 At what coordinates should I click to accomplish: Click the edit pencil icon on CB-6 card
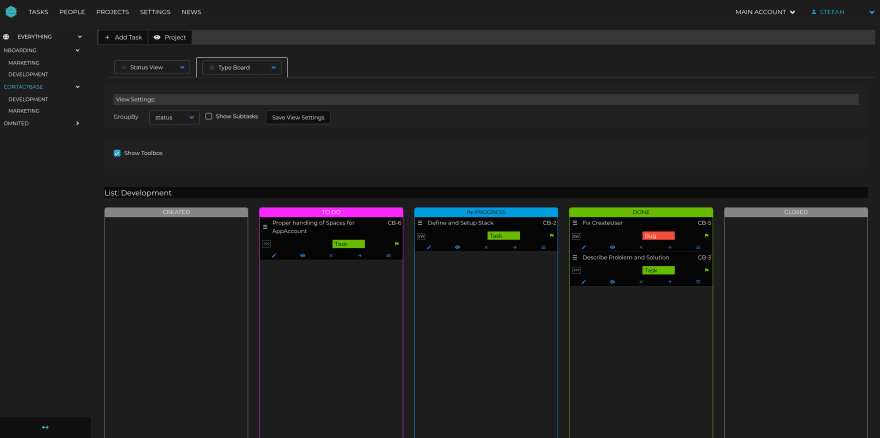[274, 255]
